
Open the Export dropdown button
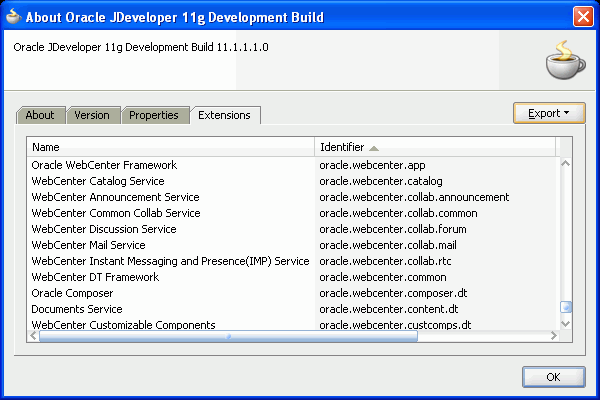pos(549,113)
